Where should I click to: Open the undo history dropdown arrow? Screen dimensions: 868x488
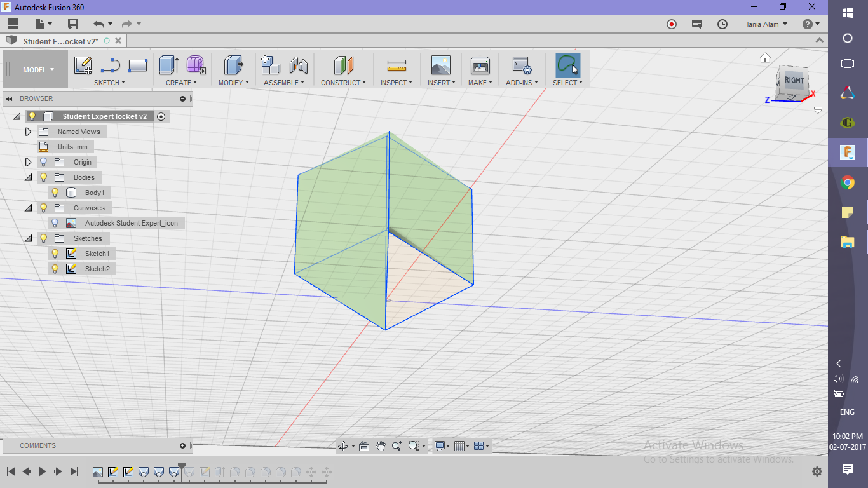[x=111, y=24]
